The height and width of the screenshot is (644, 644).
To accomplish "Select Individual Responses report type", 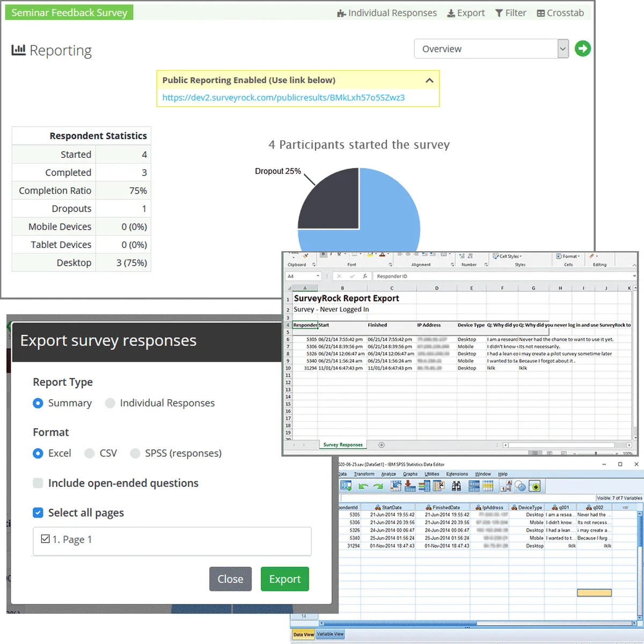I will point(160,403).
